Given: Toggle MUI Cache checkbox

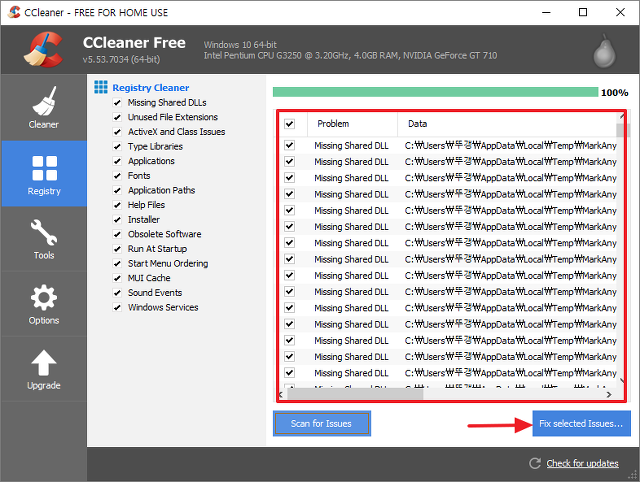Looking at the screenshot, I should [x=117, y=278].
